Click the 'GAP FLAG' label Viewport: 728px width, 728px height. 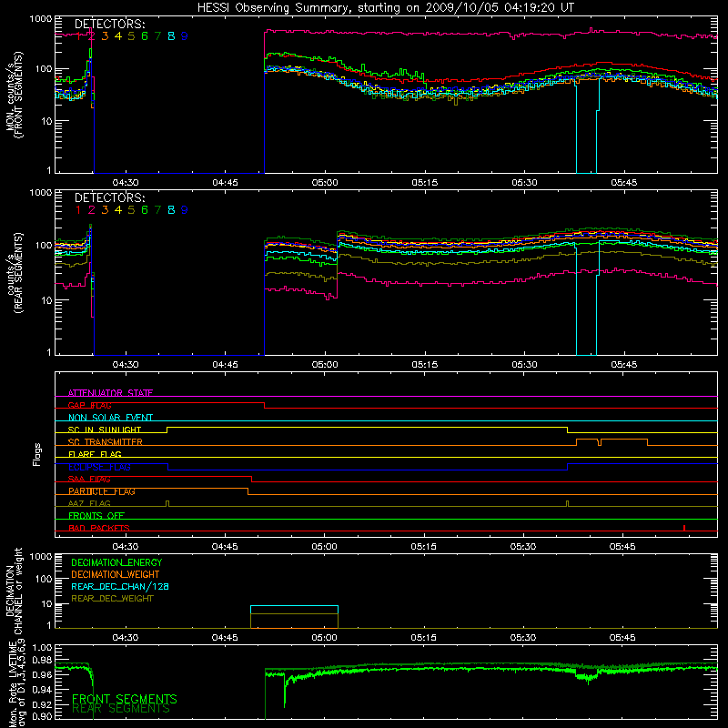click(89, 405)
